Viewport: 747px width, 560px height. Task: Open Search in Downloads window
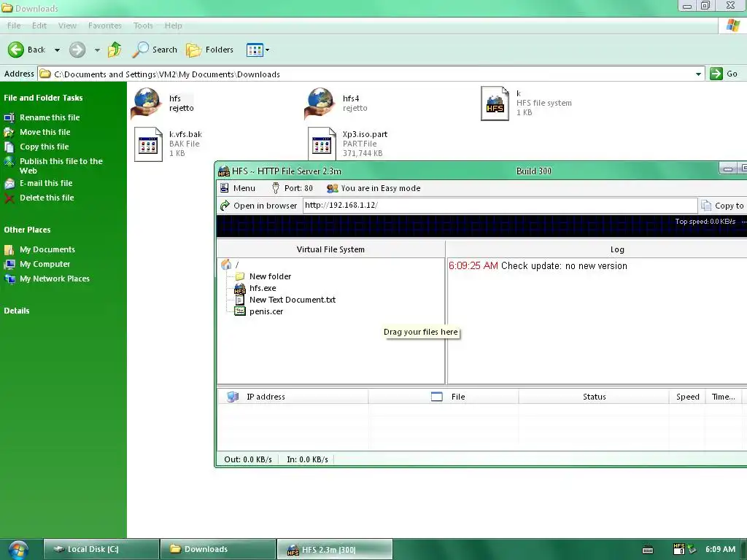[155, 50]
